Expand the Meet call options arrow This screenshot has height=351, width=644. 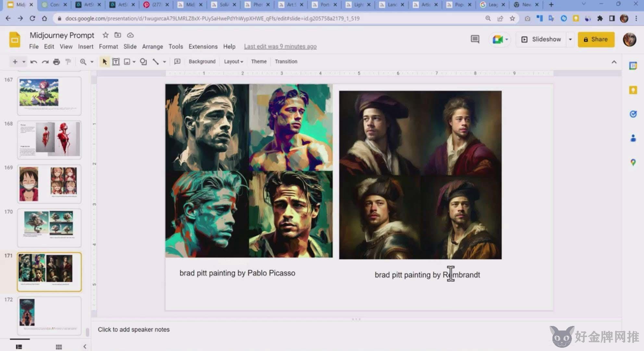coord(507,39)
